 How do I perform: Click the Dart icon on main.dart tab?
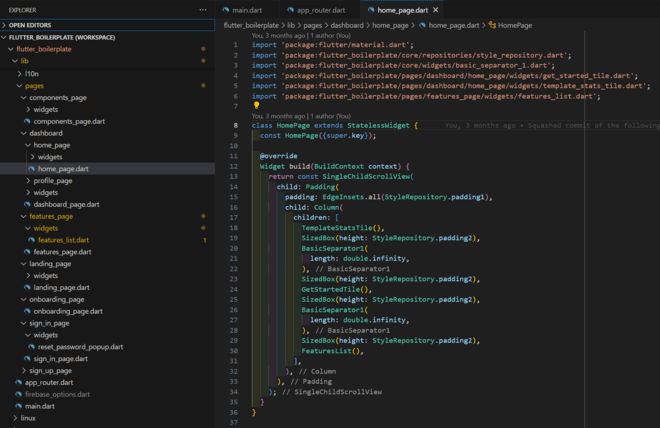pos(226,10)
